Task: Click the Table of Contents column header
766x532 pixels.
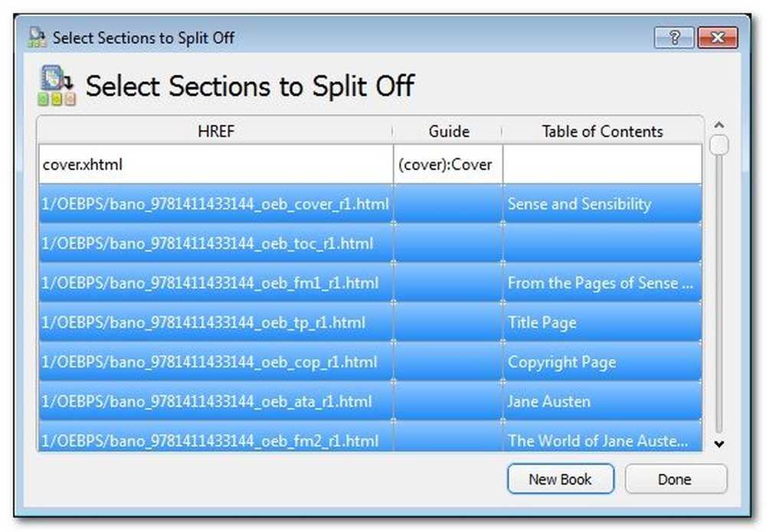Action: [602, 131]
